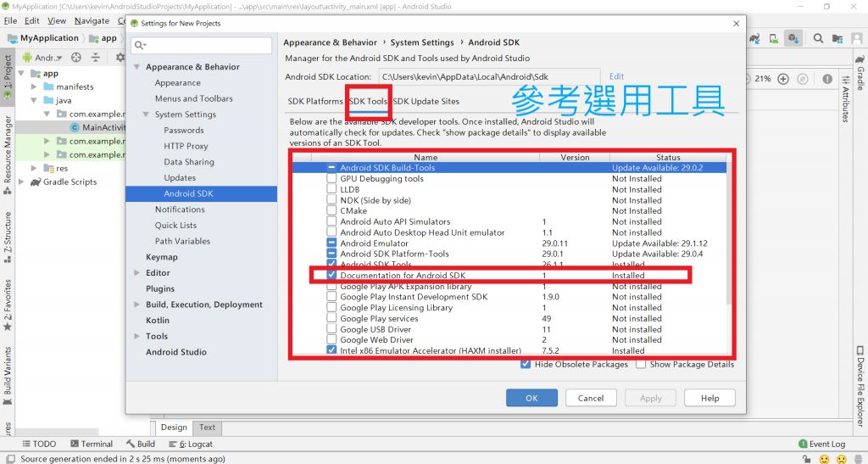Click the user account avatar icon
The height and width of the screenshot is (464, 868).
tap(856, 38)
